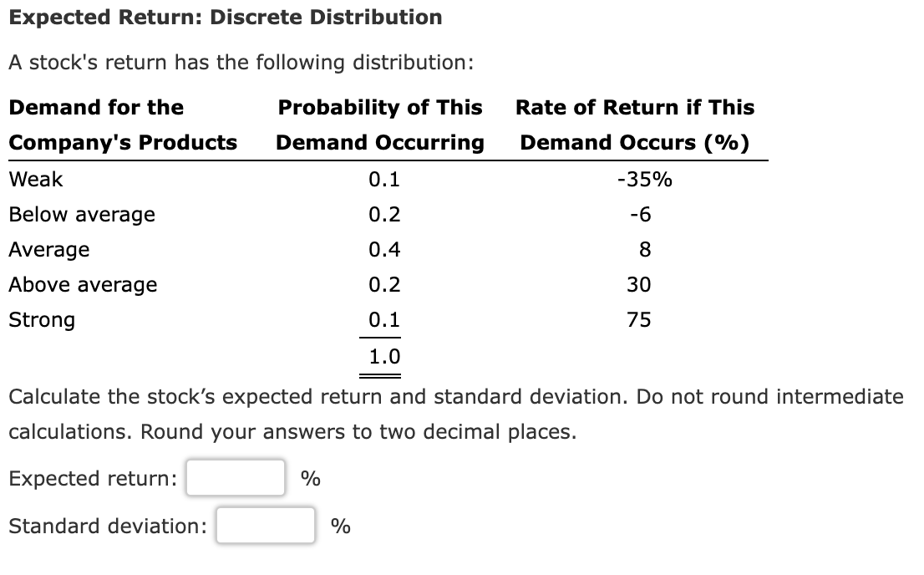The width and height of the screenshot is (924, 575).
Task: Select the Average demand label
Action: (48, 249)
